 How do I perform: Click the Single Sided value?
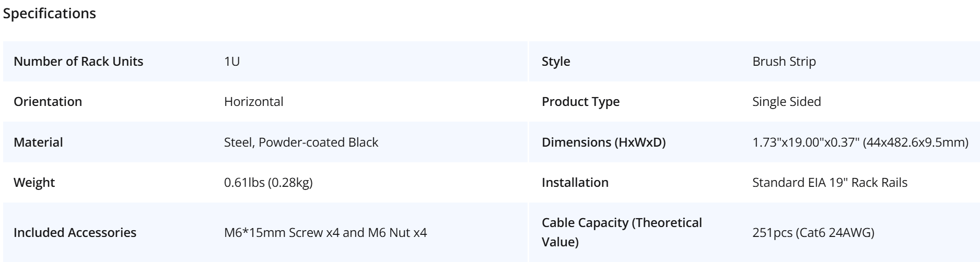point(787,101)
